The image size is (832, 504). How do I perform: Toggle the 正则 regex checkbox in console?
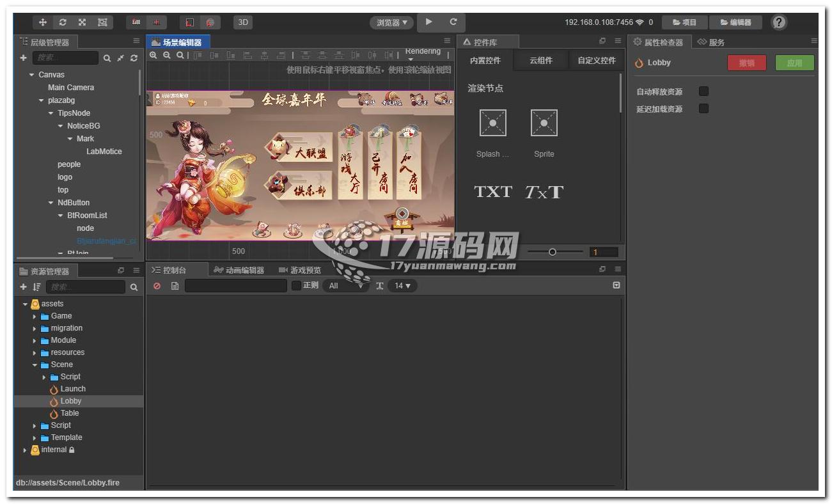pyautogui.click(x=296, y=285)
